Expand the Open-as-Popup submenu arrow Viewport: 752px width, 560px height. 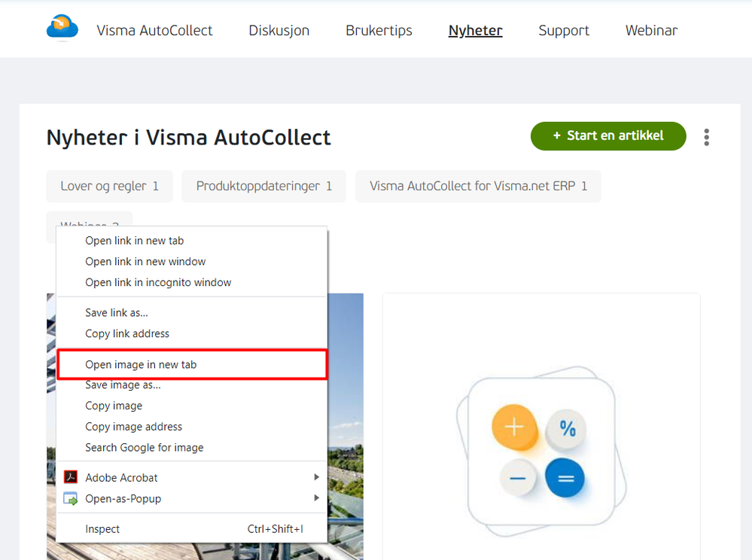[316, 498]
